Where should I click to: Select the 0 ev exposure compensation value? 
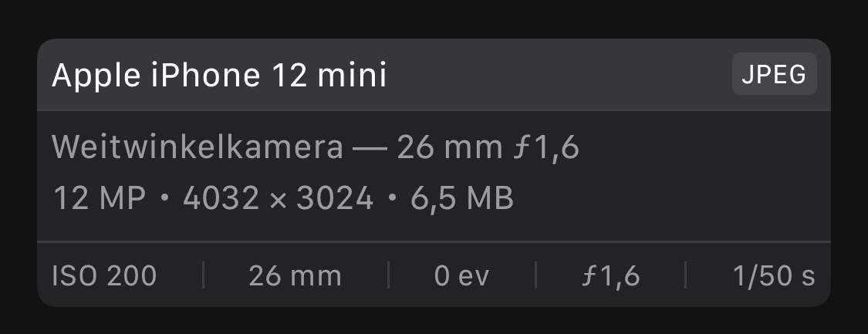click(461, 275)
